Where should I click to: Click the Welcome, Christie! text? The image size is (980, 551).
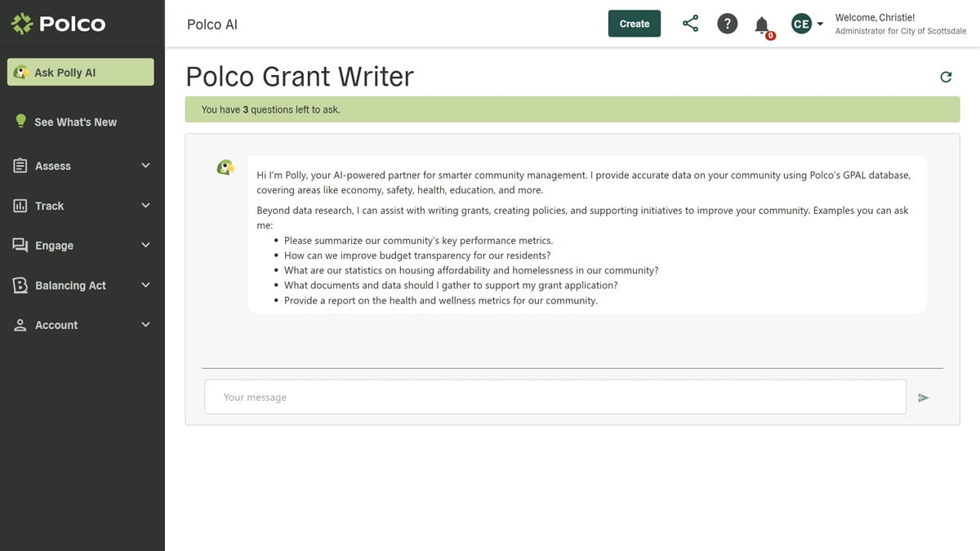[875, 17]
